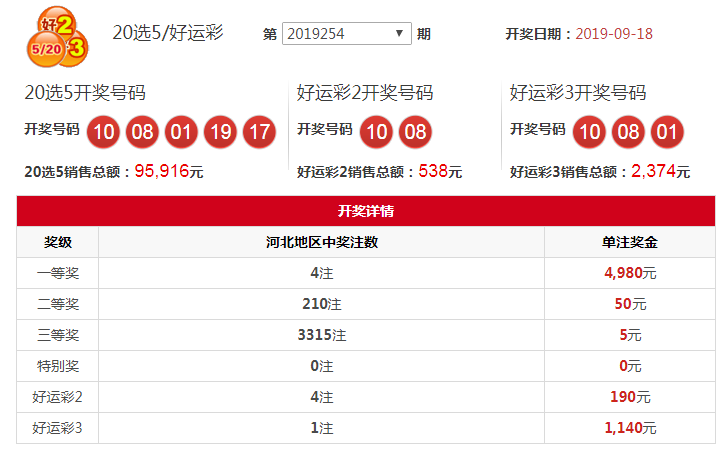
Task: Click the 210注 cell
Action: tap(321, 304)
